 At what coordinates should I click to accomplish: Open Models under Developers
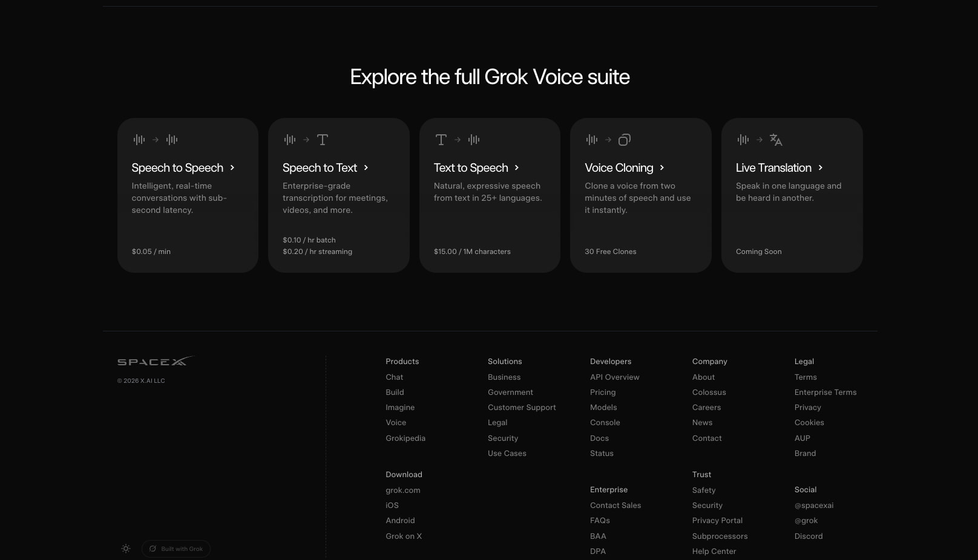pyautogui.click(x=603, y=408)
